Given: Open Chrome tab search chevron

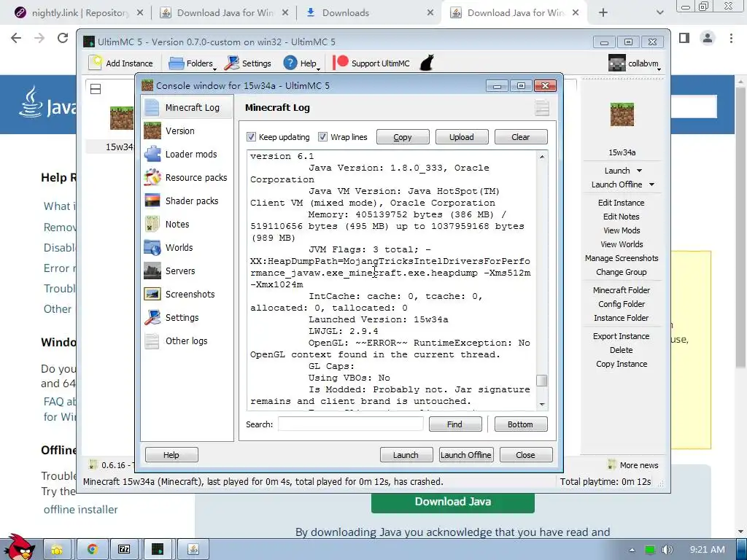Looking at the screenshot, I should (659, 12).
